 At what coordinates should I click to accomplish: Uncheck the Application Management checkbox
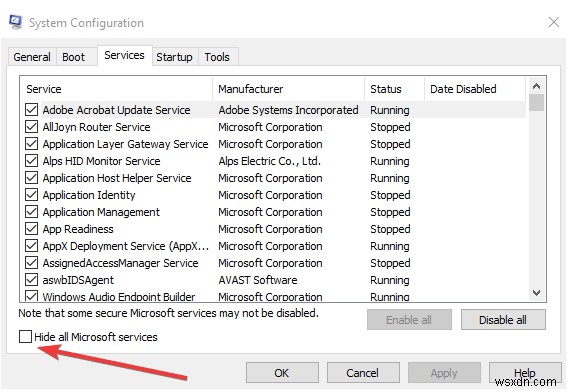(32, 212)
